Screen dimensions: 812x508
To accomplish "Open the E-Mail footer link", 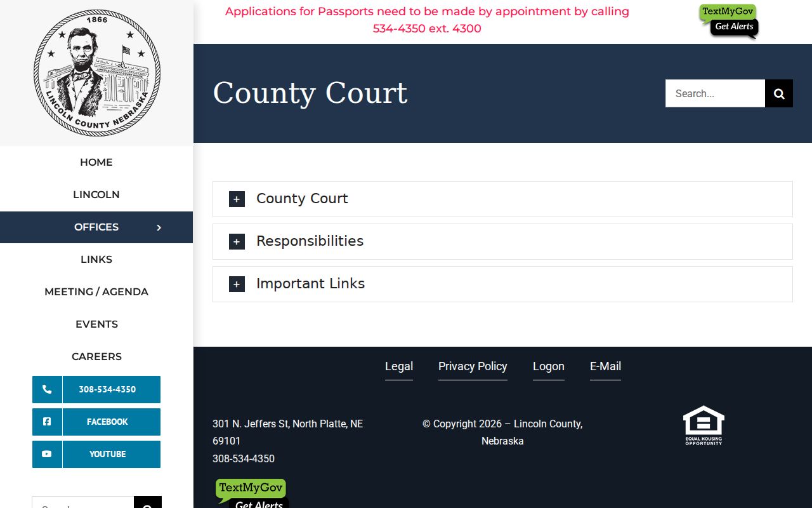I will 605,366.
